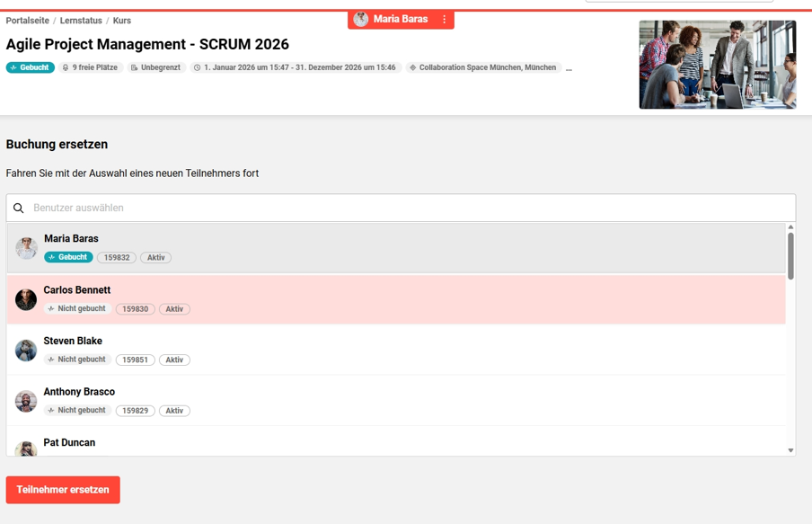Viewport: 812px width, 524px height.
Task: Click the Gebucht badge in course header
Action: click(x=30, y=68)
